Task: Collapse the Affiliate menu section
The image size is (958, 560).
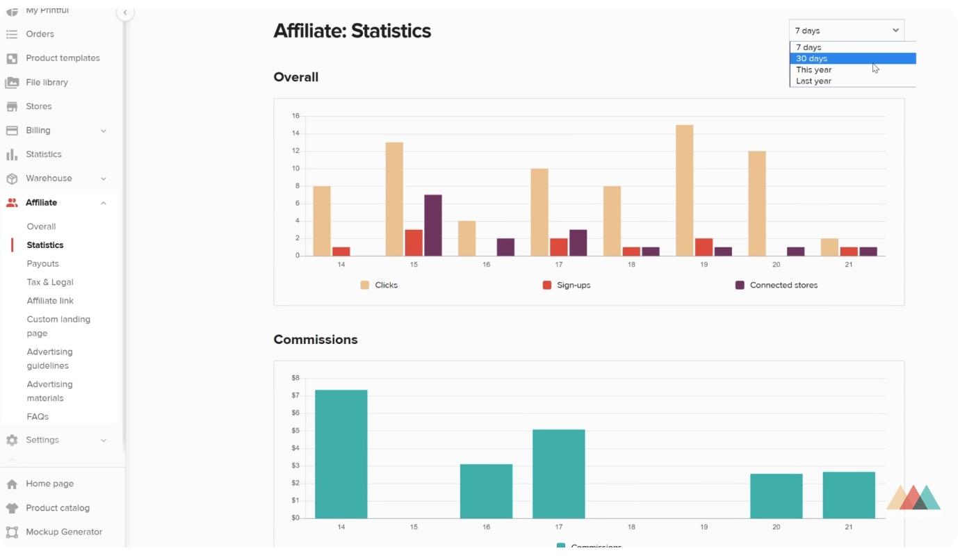Action: [104, 203]
